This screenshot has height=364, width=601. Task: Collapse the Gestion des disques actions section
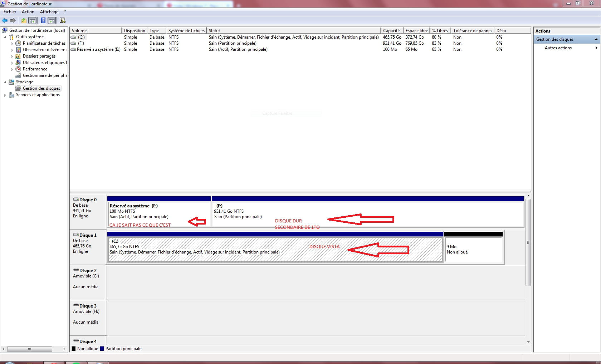[x=596, y=39]
